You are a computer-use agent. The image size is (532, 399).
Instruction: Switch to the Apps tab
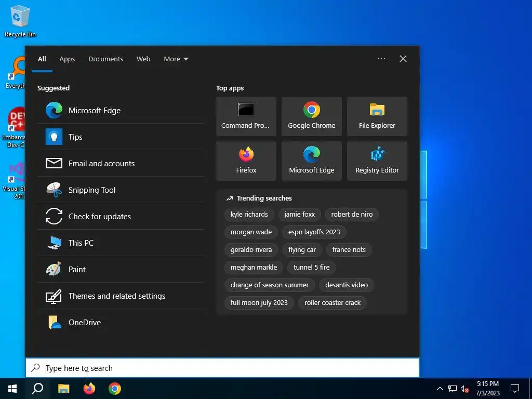67,59
